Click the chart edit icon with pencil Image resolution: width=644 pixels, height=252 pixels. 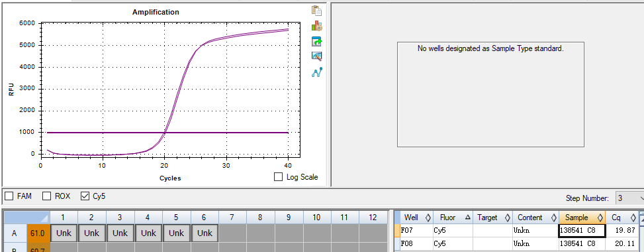click(x=316, y=56)
